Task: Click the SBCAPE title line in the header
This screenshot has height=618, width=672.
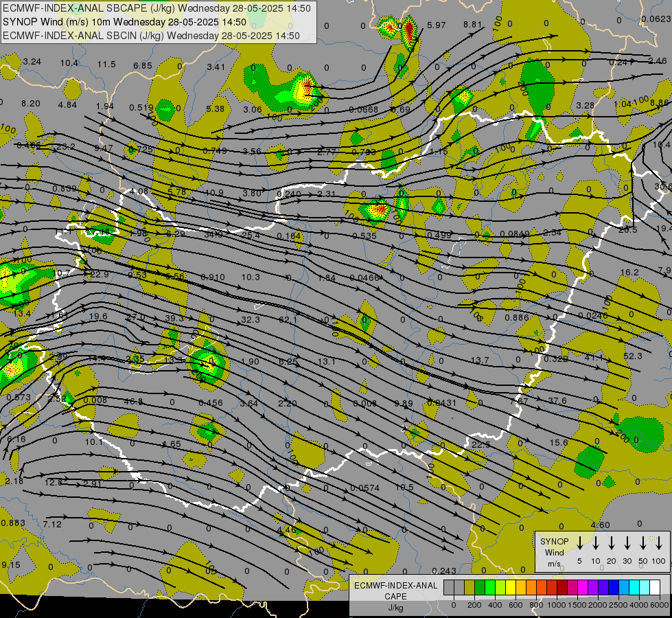Action: 157,8
